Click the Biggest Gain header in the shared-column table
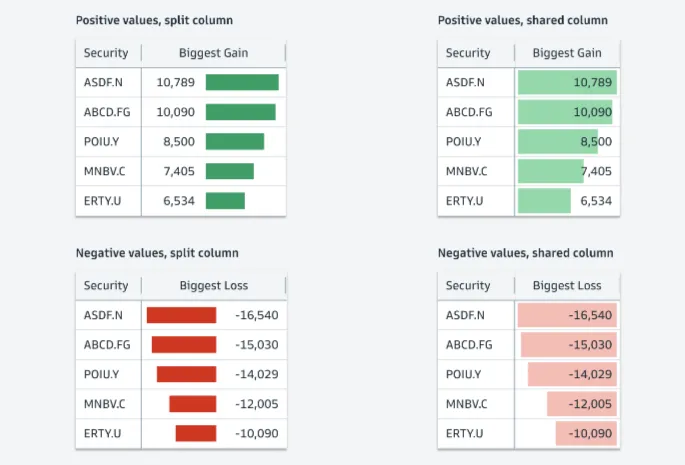This screenshot has height=465, width=685. pos(567,53)
